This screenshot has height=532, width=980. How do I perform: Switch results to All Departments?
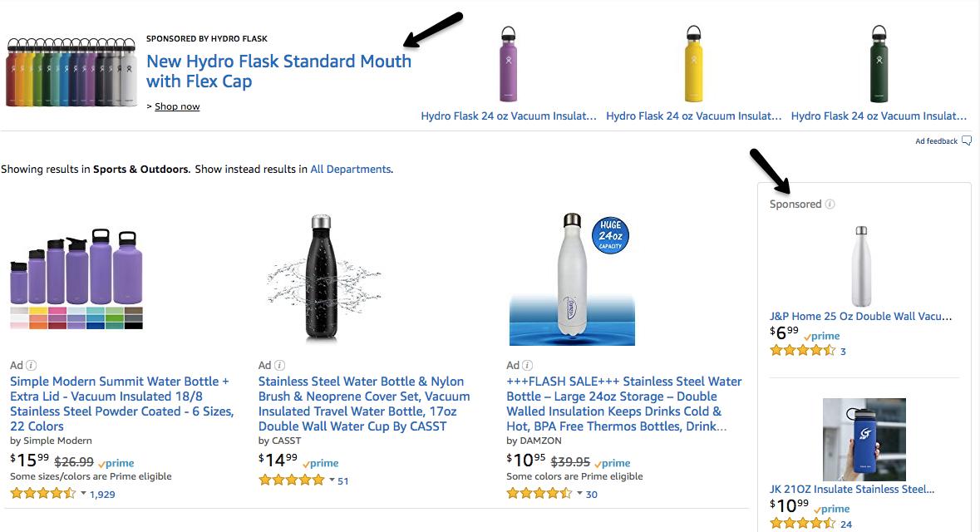(350, 170)
